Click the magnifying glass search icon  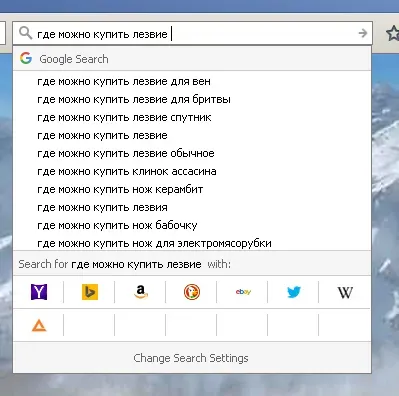tap(25, 33)
